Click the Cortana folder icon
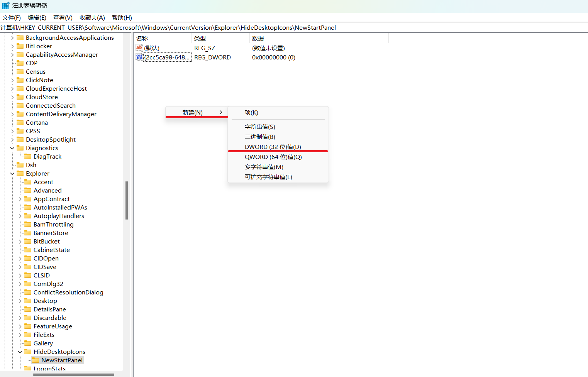This screenshot has height=377, width=588. [20, 122]
